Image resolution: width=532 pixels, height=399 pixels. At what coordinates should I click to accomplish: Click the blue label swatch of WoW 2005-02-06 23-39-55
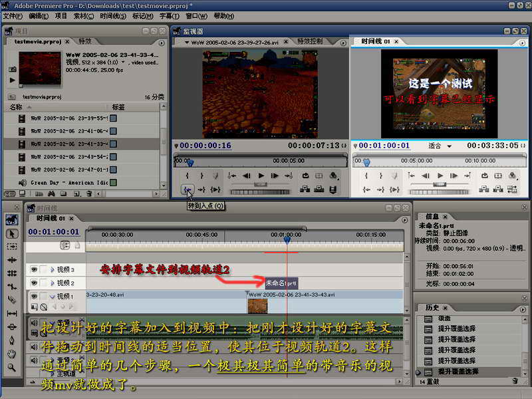pyautogui.click(x=113, y=118)
